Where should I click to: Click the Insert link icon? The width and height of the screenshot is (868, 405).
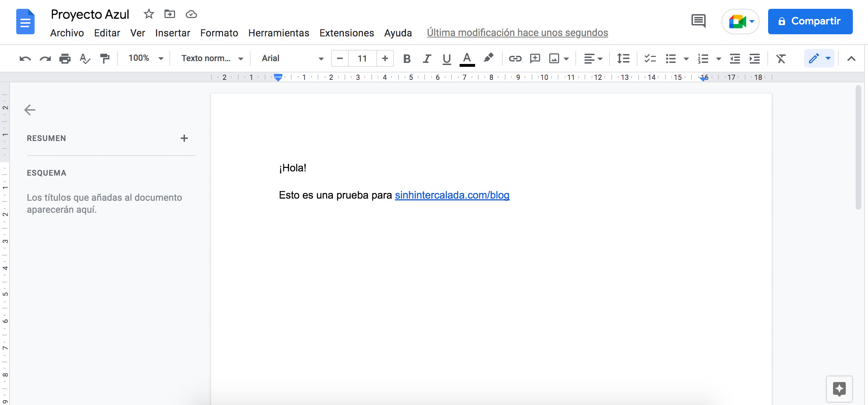(x=515, y=58)
